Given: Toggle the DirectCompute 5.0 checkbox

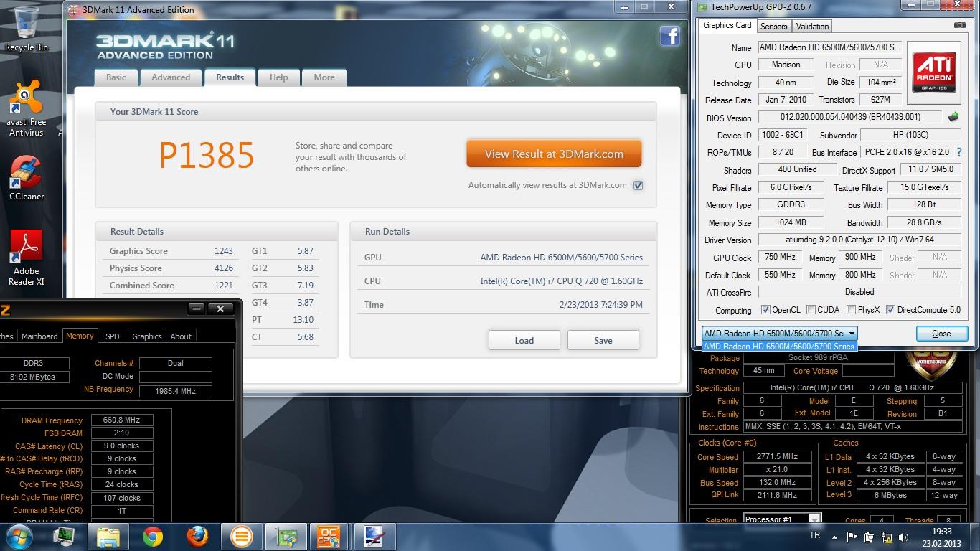Looking at the screenshot, I should pyautogui.click(x=890, y=310).
